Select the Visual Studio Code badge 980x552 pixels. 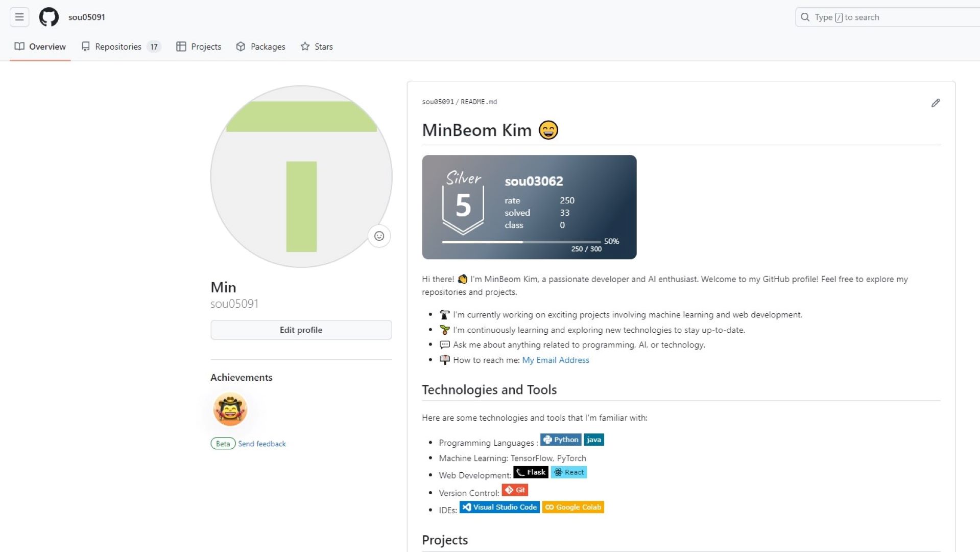(499, 507)
